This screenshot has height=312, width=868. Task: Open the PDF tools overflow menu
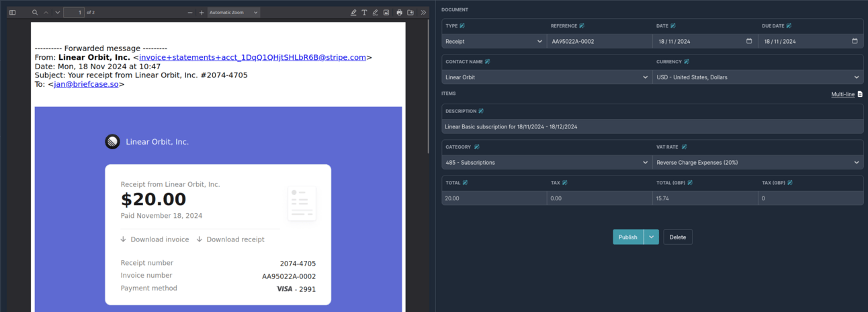[423, 12]
